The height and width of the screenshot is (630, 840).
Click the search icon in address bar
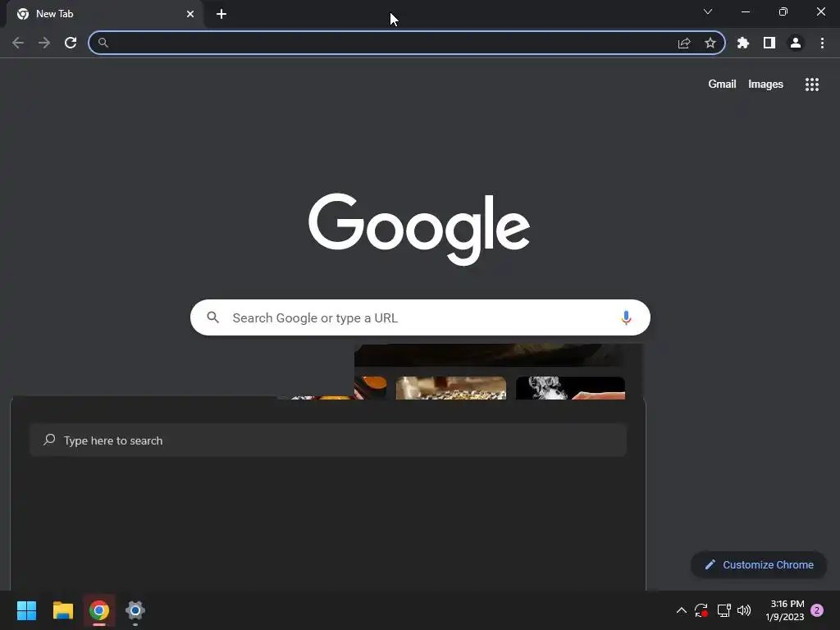point(103,43)
